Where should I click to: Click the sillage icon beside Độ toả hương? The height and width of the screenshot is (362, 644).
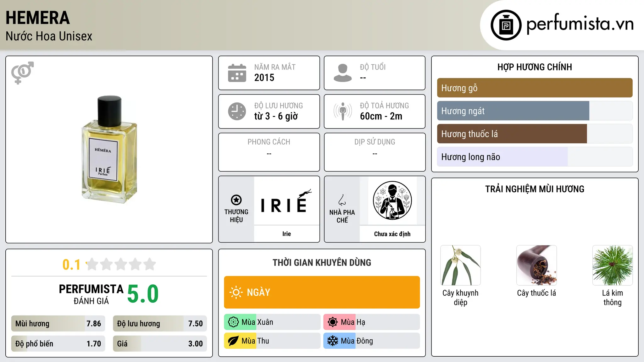(x=343, y=111)
